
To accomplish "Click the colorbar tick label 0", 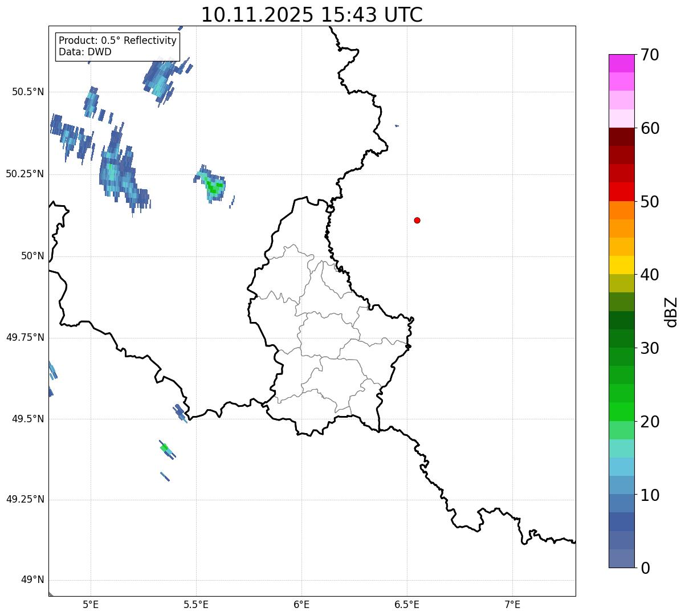I will [x=645, y=568].
